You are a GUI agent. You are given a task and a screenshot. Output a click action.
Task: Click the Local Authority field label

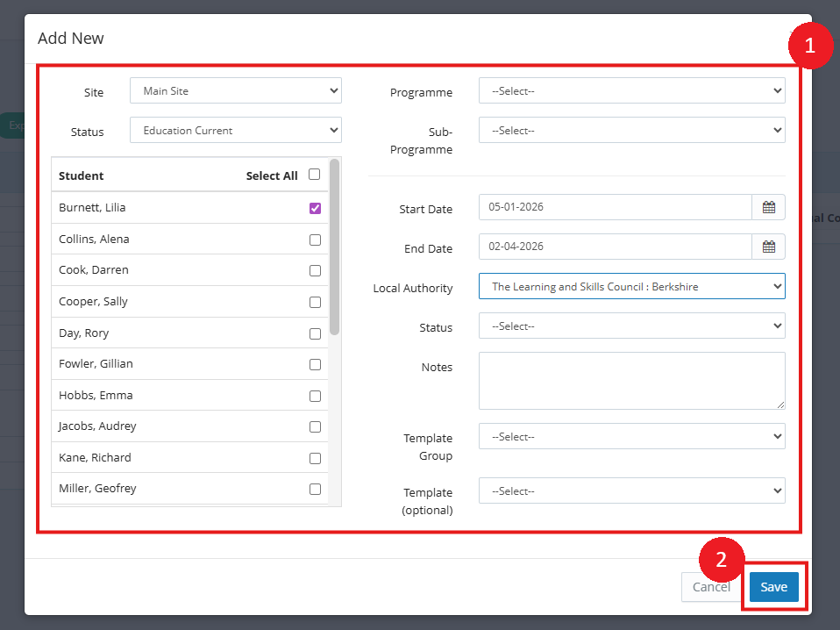point(412,288)
